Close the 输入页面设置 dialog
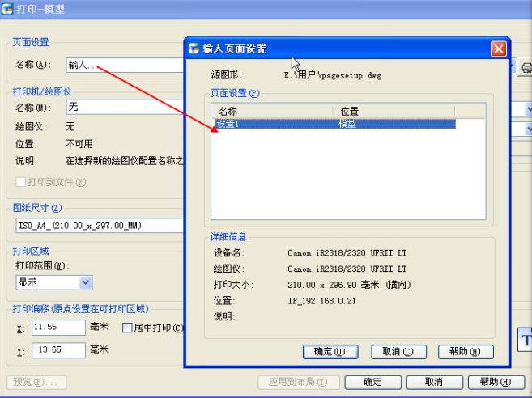 tap(499, 49)
